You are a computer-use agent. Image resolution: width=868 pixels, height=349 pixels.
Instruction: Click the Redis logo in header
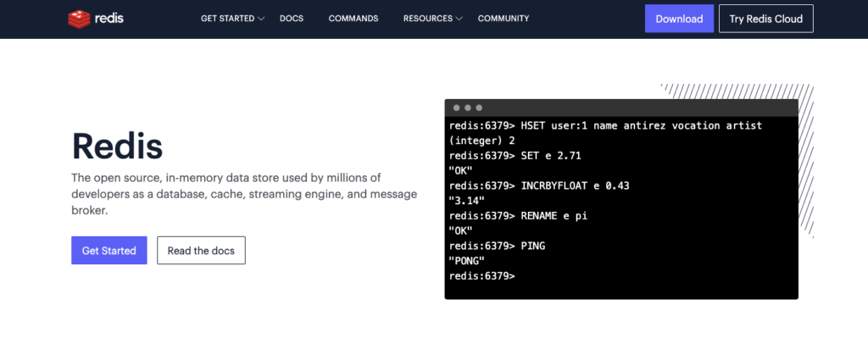pyautogui.click(x=96, y=19)
